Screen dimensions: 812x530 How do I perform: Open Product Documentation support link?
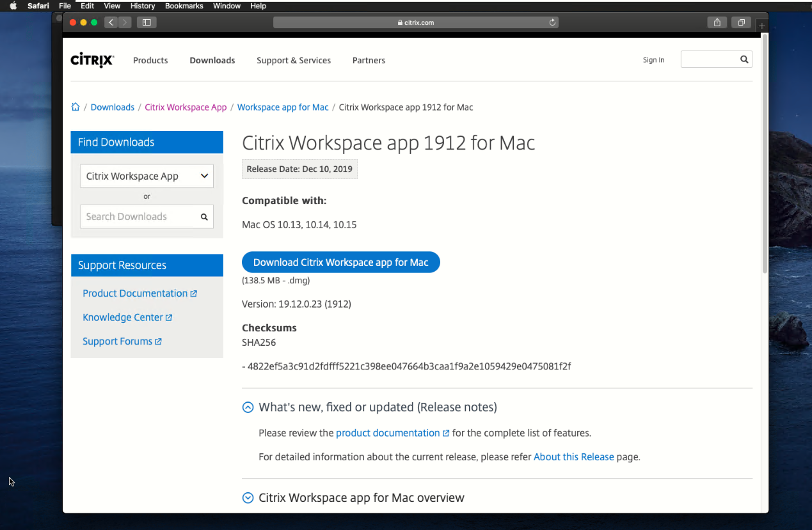[x=135, y=293]
